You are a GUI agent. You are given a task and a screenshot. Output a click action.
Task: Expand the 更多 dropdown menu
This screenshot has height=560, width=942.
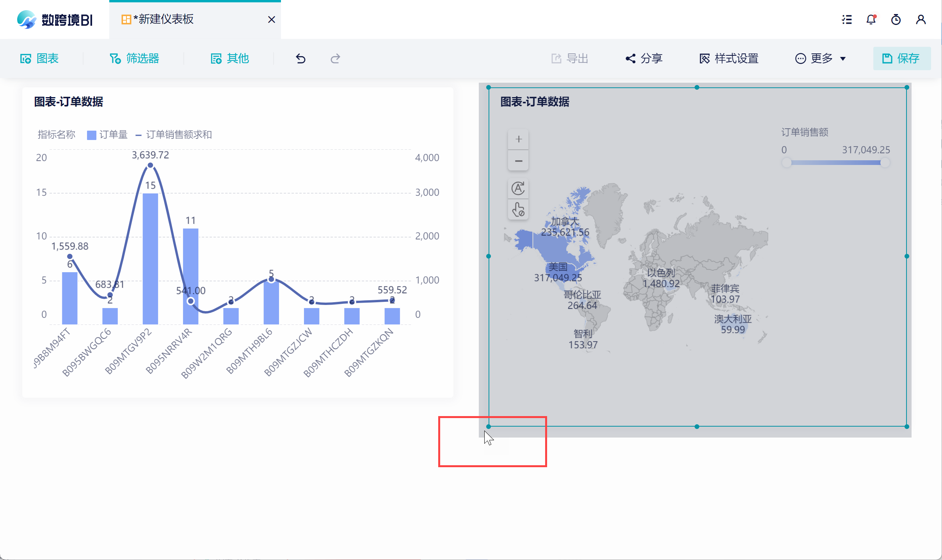point(821,58)
